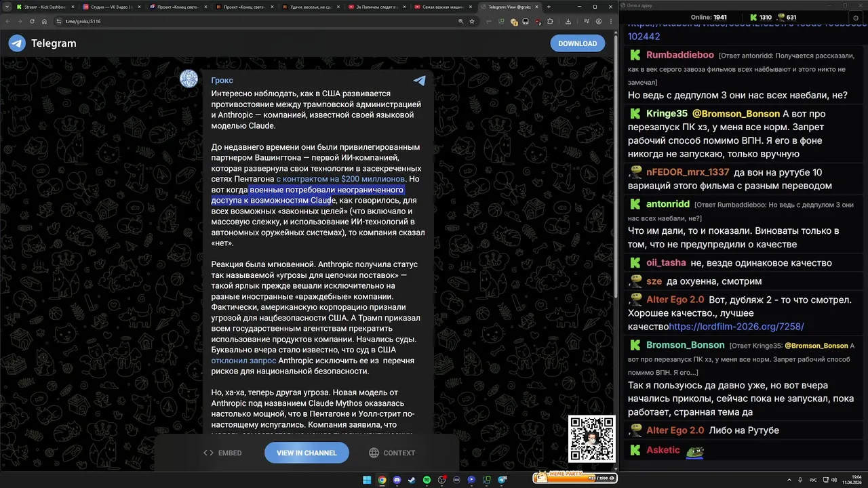Click the Telegram logo in the page header
This screenshot has width=868, height=488.
coord(17,43)
